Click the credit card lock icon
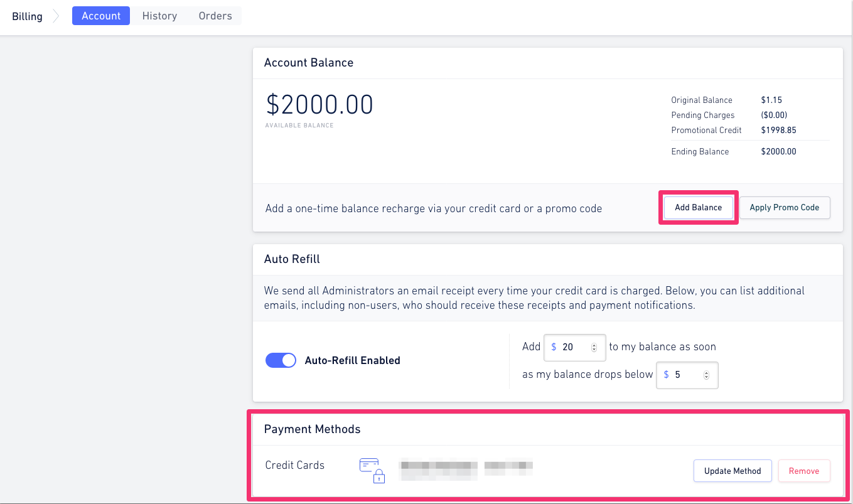This screenshot has width=853, height=504. 372,471
